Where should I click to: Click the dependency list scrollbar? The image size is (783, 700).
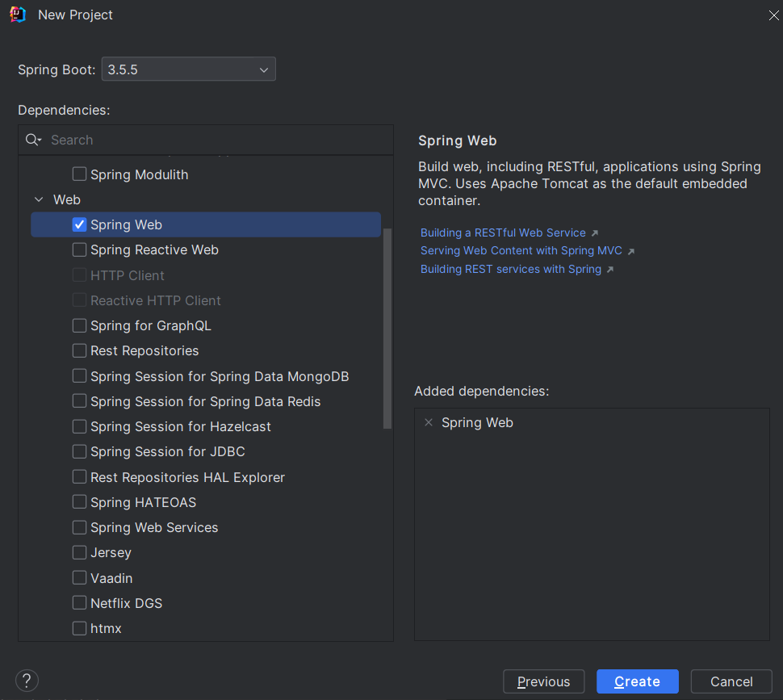tap(387, 329)
